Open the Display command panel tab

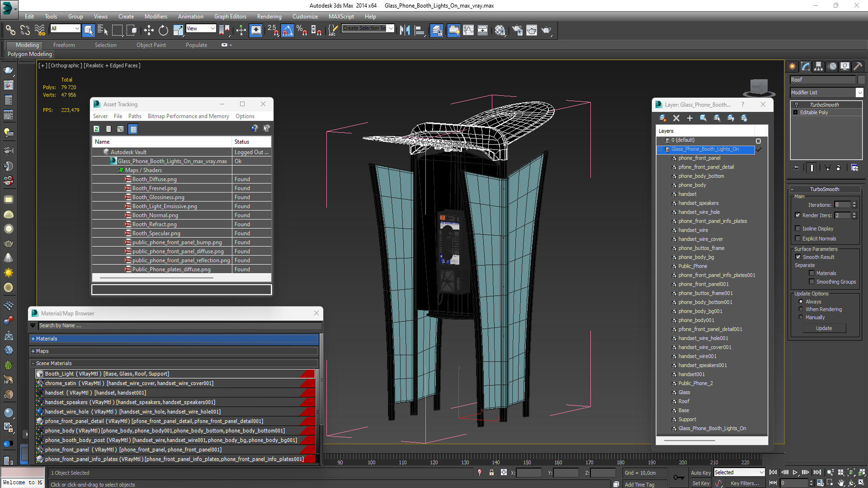(x=845, y=66)
